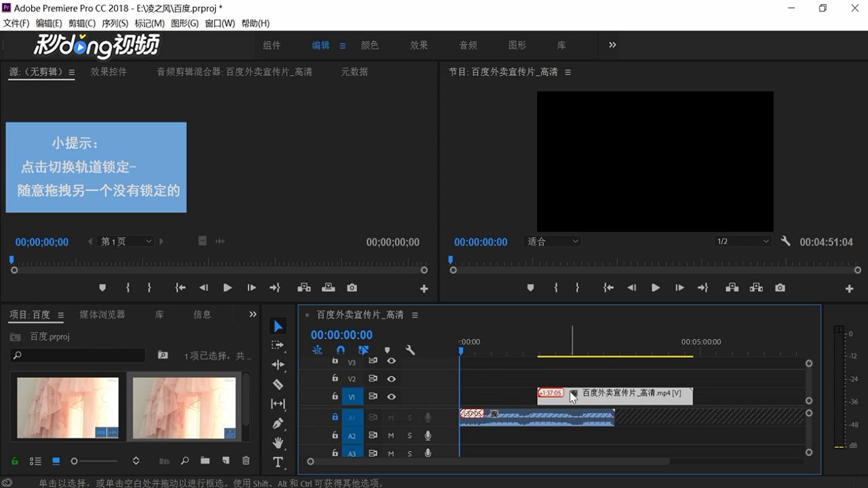This screenshot has height=488, width=868.
Task: Click the Project panel search field
Action: click(x=78, y=355)
